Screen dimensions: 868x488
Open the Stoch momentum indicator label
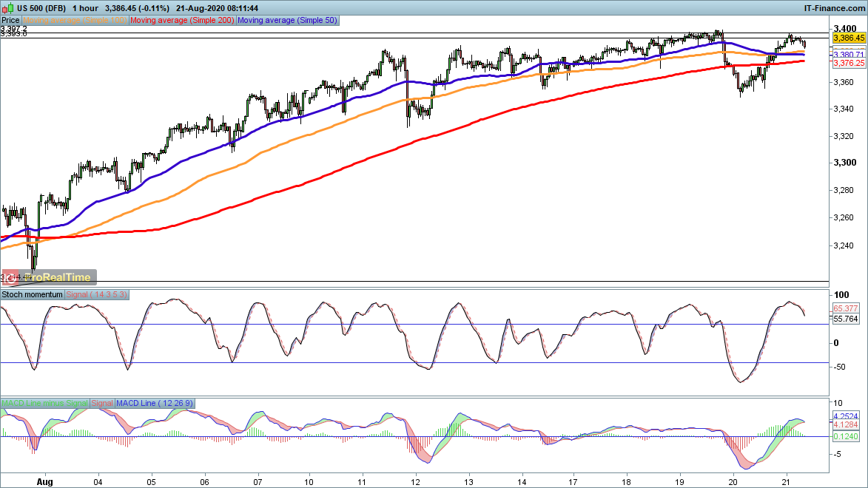coord(33,294)
